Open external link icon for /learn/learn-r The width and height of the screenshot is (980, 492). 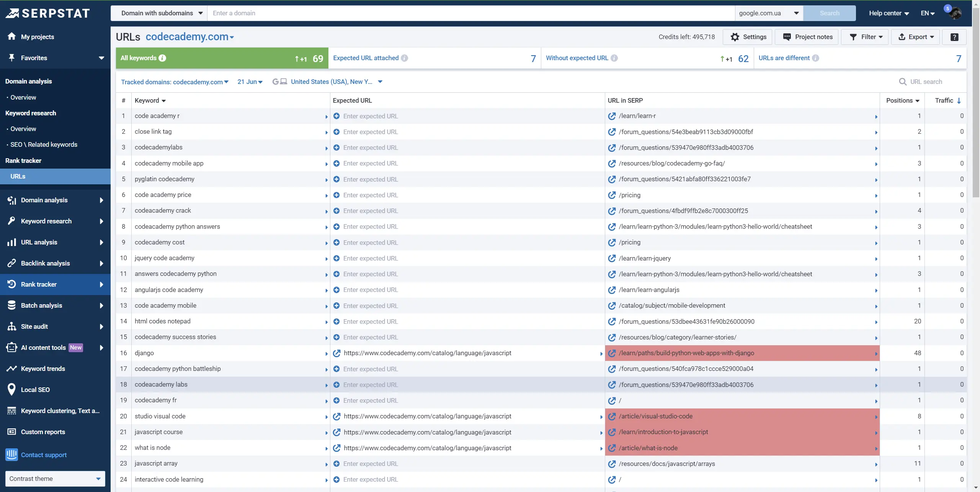click(612, 116)
